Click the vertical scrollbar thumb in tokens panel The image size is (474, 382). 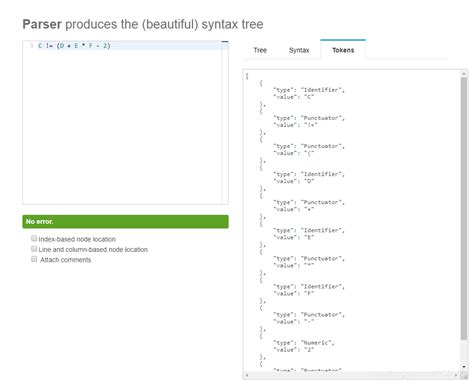pos(464,209)
